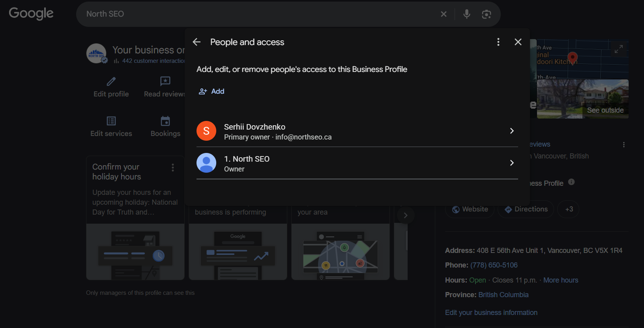Clear the search box with the X icon

coord(444,14)
